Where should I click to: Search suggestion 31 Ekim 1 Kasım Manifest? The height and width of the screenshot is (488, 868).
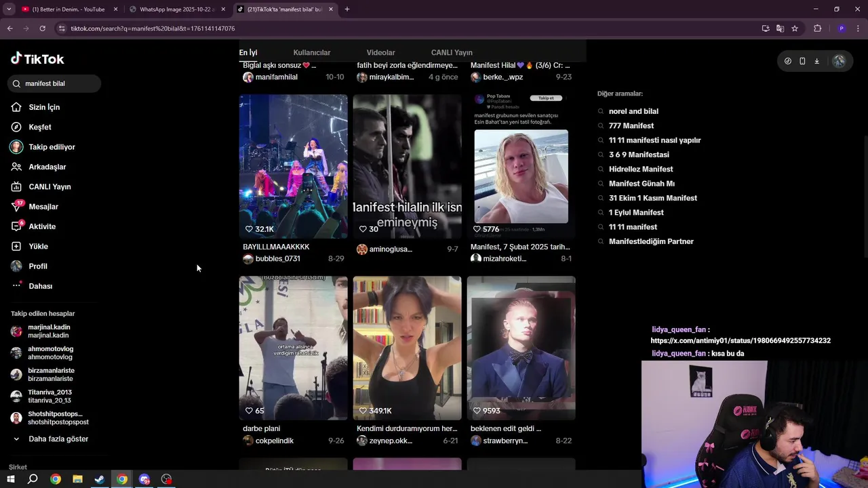pyautogui.click(x=653, y=198)
